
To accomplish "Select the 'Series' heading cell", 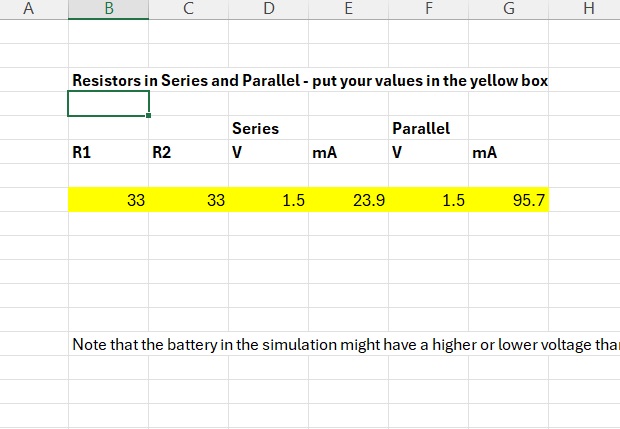I will (268, 128).
